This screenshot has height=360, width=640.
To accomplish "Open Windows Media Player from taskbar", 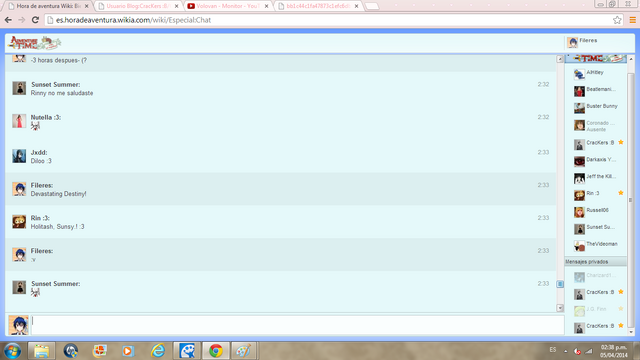I will [128, 351].
